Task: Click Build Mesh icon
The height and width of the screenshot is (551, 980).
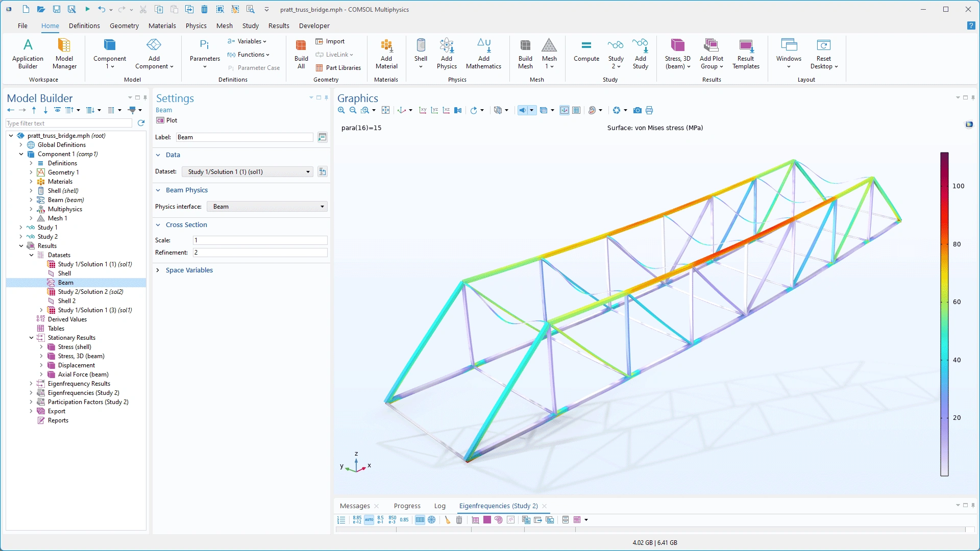Action: pyautogui.click(x=525, y=51)
